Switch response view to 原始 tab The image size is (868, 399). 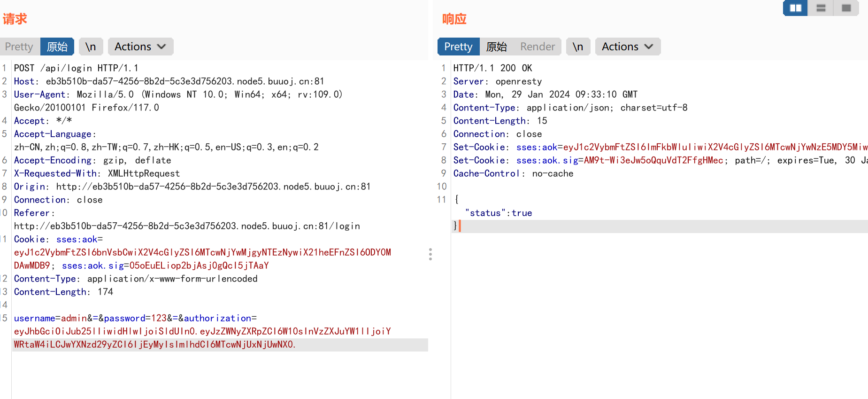(496, 47)
